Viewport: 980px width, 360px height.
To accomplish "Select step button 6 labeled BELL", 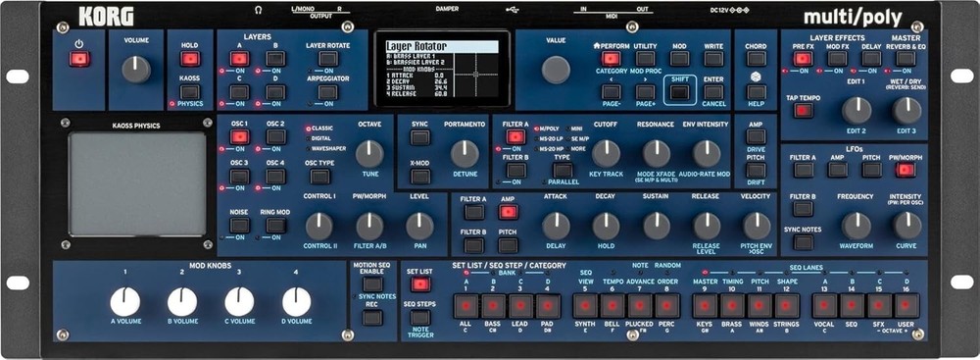I will tap(612, 305).
